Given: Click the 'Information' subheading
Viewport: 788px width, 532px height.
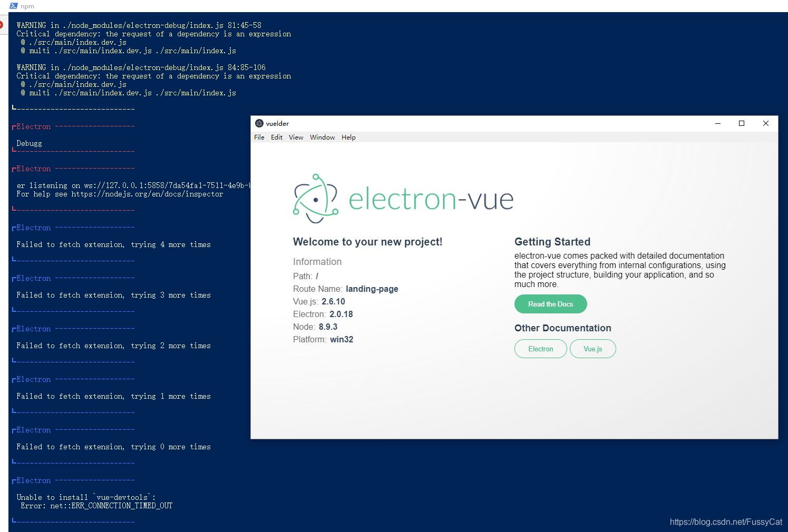Looking at the screenshot, I should (x=317, y=262).
